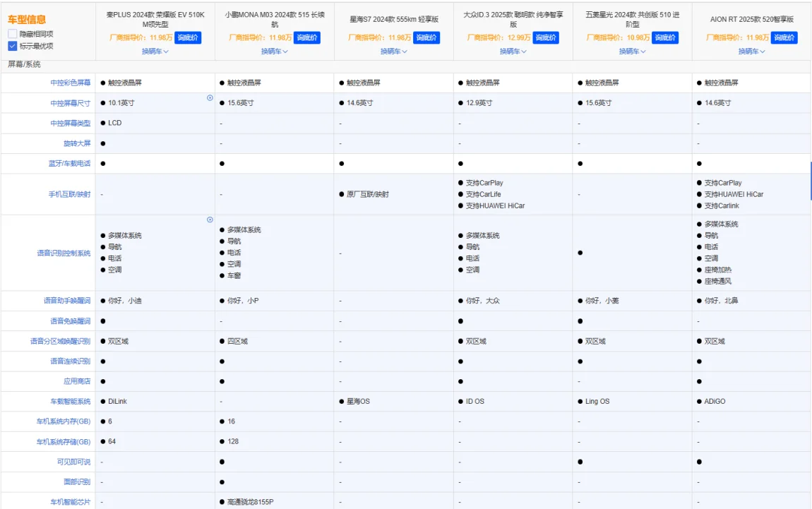Click the 中控屏幕尺寸 parameter label

71,103
